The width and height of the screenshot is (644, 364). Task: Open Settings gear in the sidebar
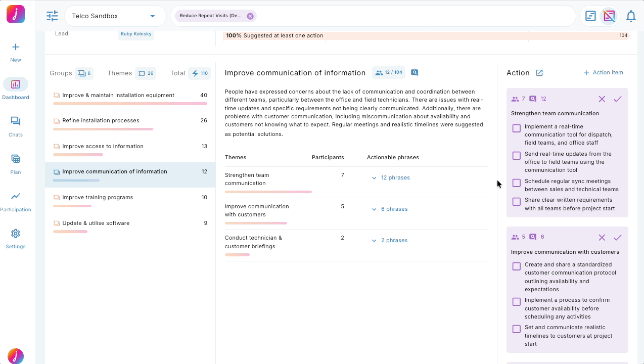pos(16,238)
